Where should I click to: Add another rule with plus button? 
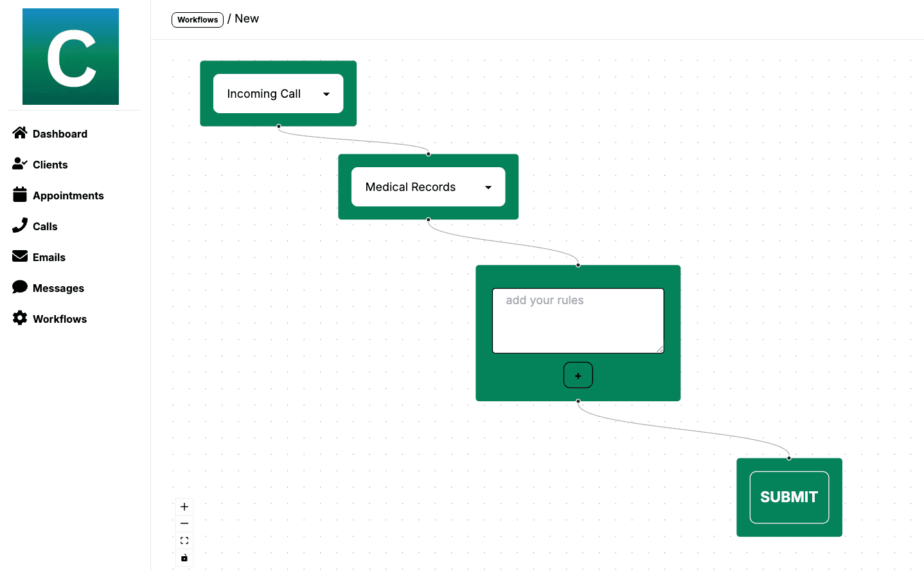click(578, 376)
